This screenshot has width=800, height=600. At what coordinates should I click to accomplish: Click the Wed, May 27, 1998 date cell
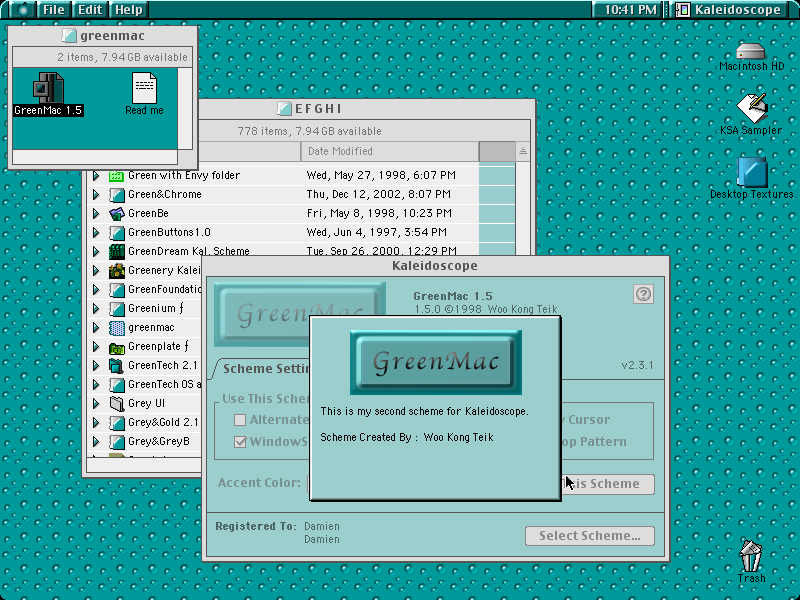pos(381,176)
